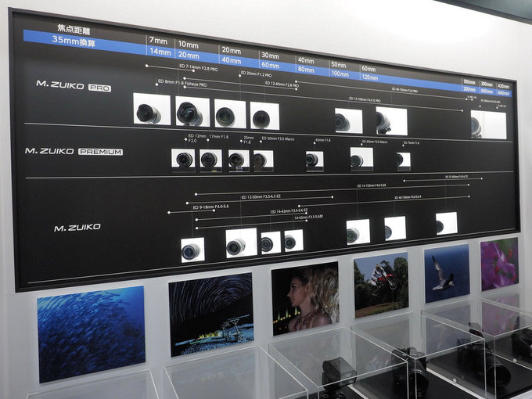Open the underwater fish school sample photo
Viewport: 532px width, 399px height.
click(91, 334)
